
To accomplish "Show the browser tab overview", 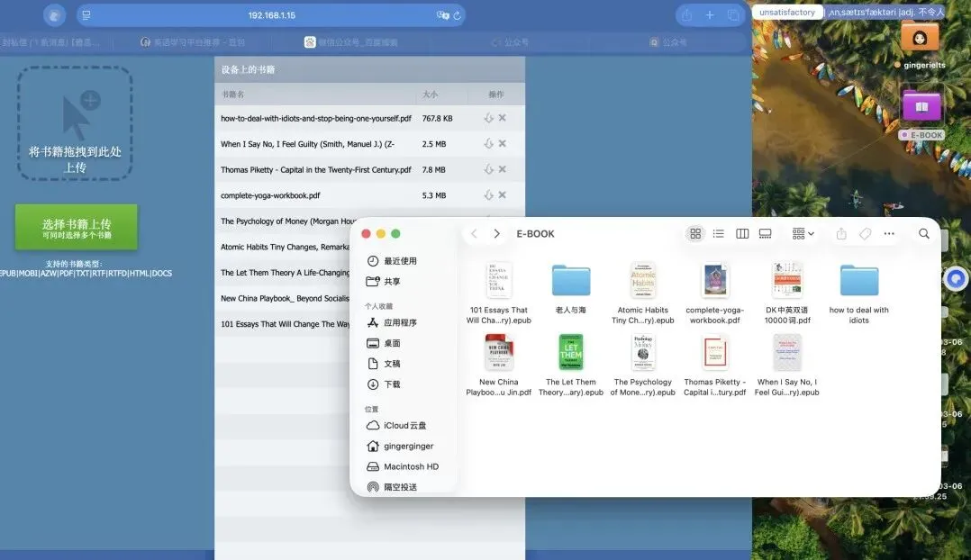I will pos(733,15).
